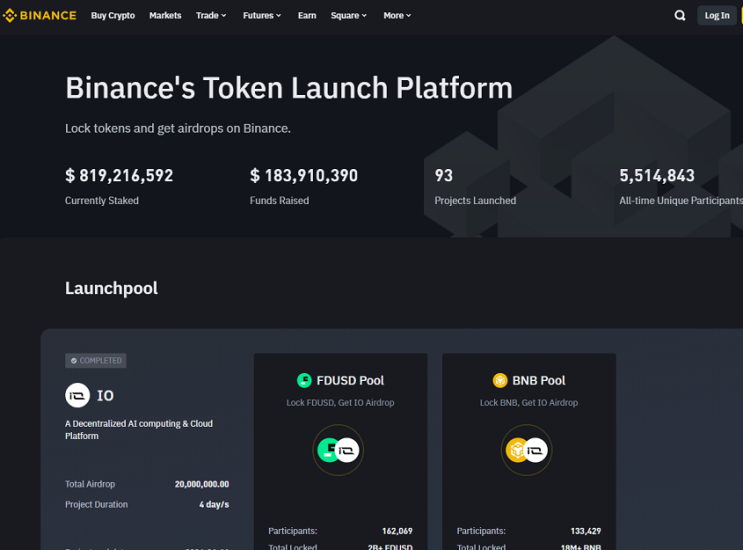Expand the More dropdown menu
The height and width of the screenshot is (550, 743).
[x=397, y=16]
